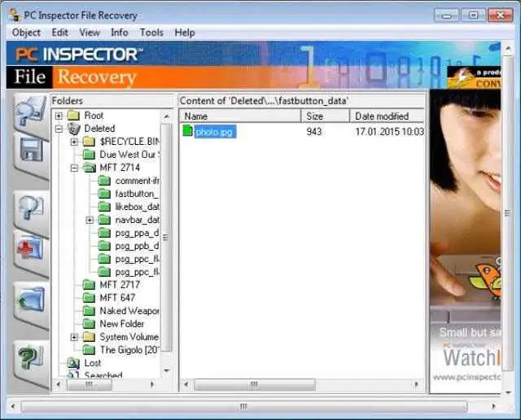
Task: Click the green photo.jpg file icon
Action: point(187,130)
